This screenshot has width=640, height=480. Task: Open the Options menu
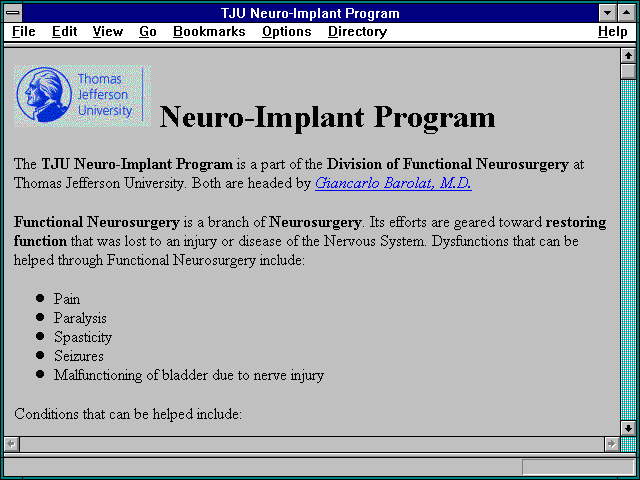tap(287, 31)
